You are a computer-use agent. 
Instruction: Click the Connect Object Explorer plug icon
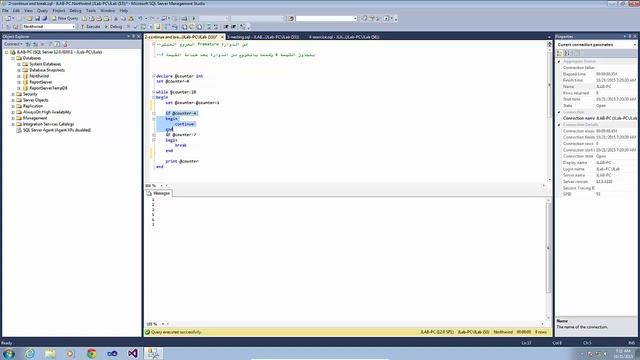pyautogui.click(x=29, y=44)
